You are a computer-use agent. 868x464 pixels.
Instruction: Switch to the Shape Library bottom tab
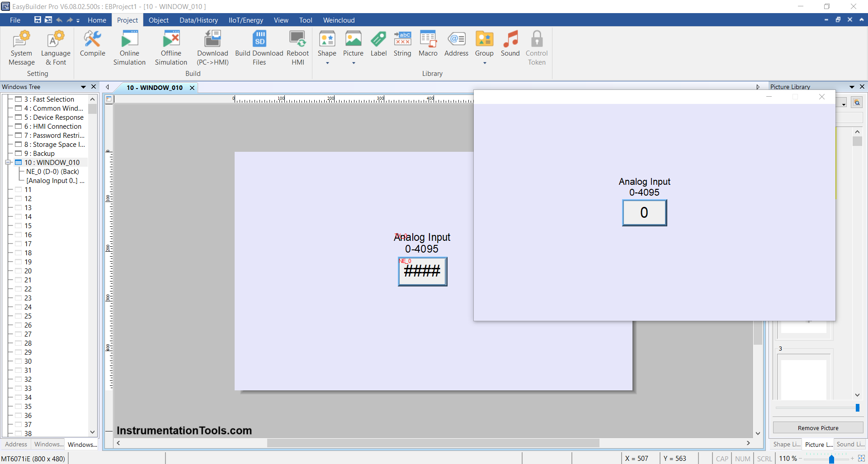click(x=786, y=445)
